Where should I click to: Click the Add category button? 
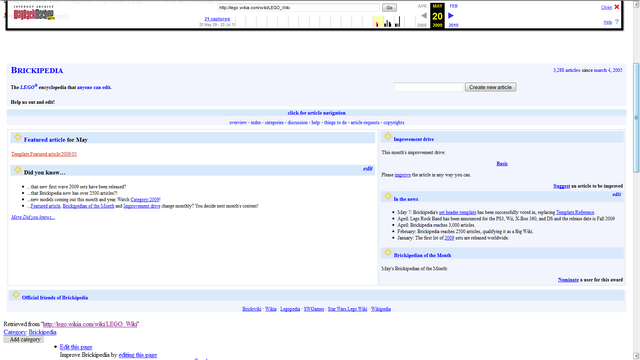click(x=24, y=340)
